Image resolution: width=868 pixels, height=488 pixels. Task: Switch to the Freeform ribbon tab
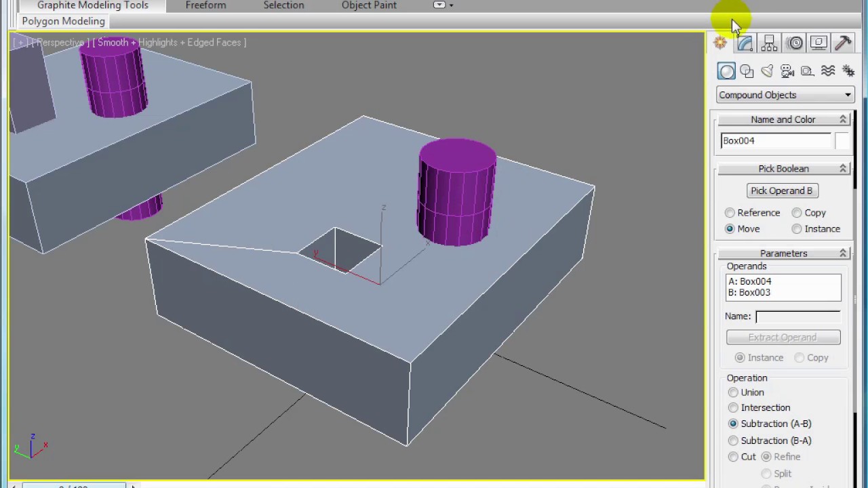pos(206,5)
